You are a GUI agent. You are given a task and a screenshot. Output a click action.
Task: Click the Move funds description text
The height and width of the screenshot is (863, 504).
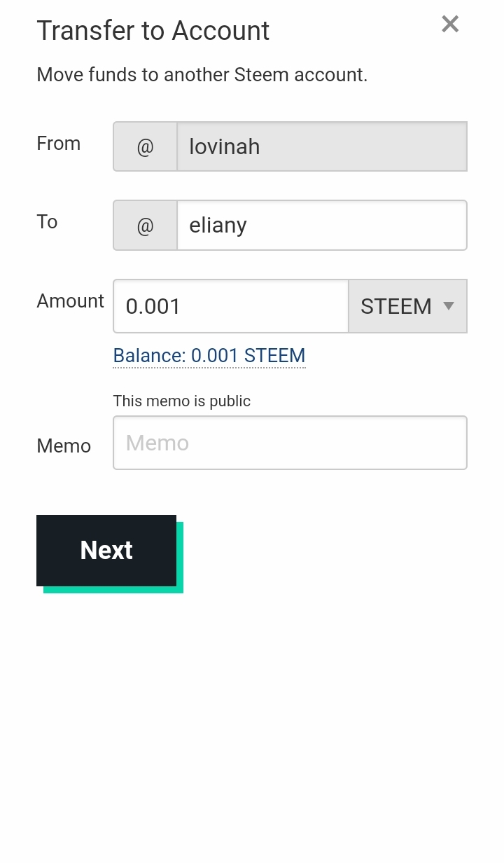(202, 75)
